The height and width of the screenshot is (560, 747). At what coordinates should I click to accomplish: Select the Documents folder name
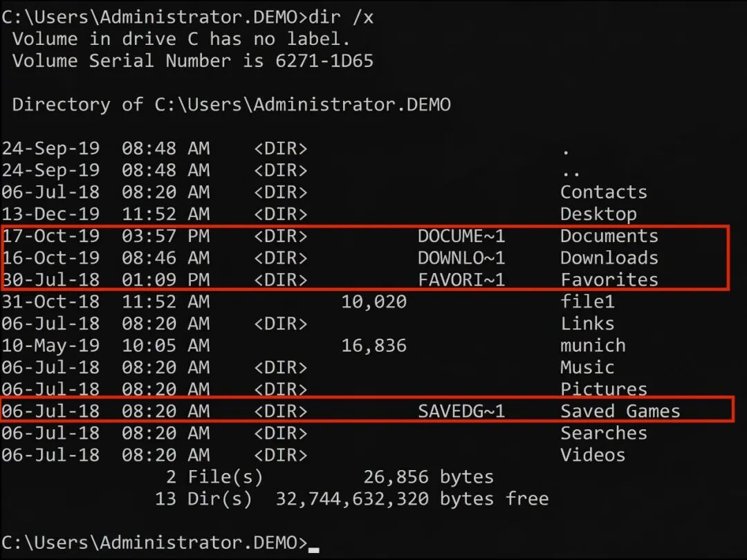click(609, 236)
